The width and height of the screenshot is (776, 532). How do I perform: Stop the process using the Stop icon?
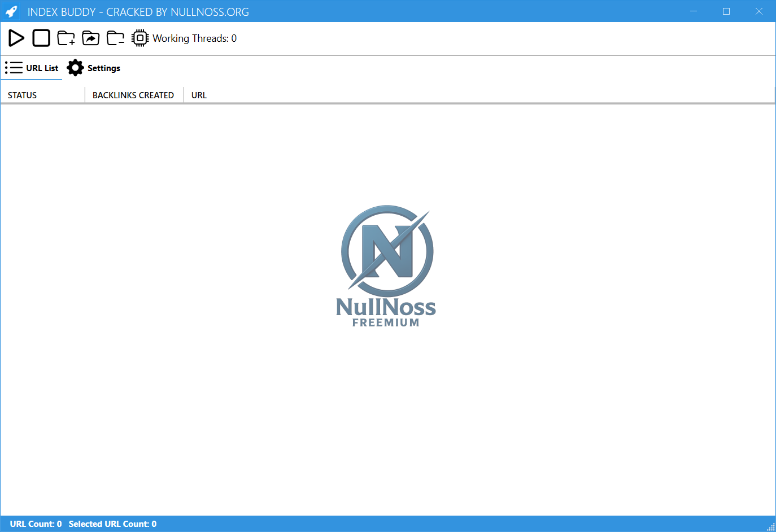[41, 38]
